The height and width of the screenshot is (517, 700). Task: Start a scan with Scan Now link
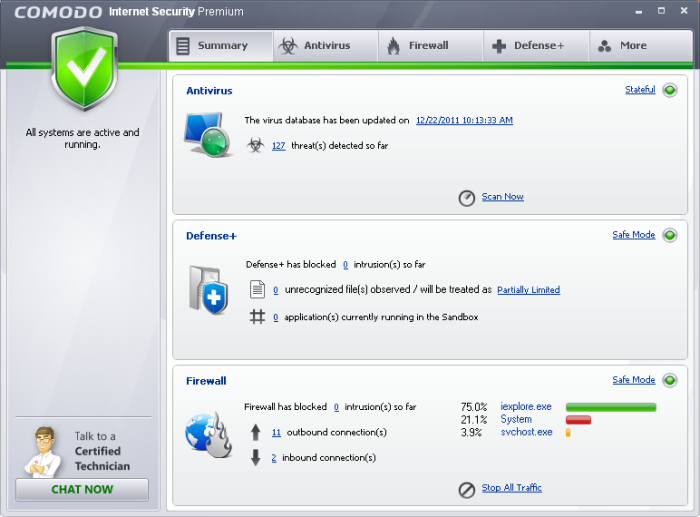tap(503, 196)
